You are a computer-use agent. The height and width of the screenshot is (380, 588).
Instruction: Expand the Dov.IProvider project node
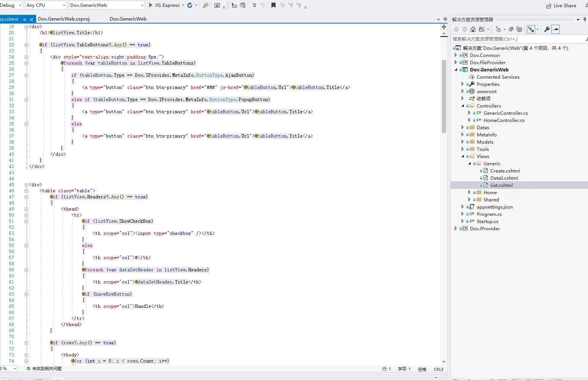tap(456, 228)
